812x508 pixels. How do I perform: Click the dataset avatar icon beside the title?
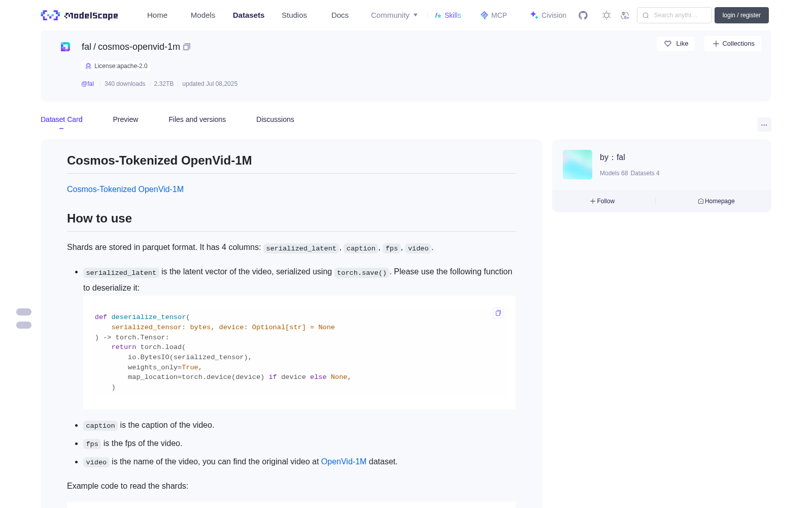click(x=65, y=47)
